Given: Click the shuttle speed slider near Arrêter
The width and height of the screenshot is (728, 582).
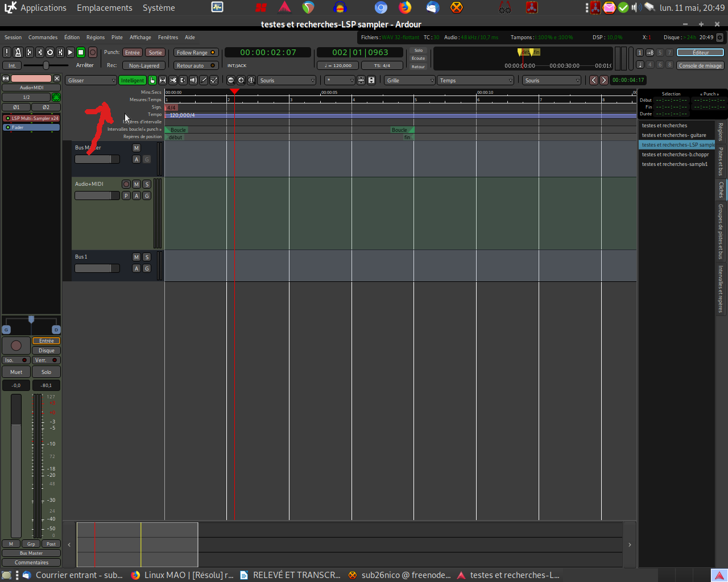Looking at the screenshot, I should [46, 65].
